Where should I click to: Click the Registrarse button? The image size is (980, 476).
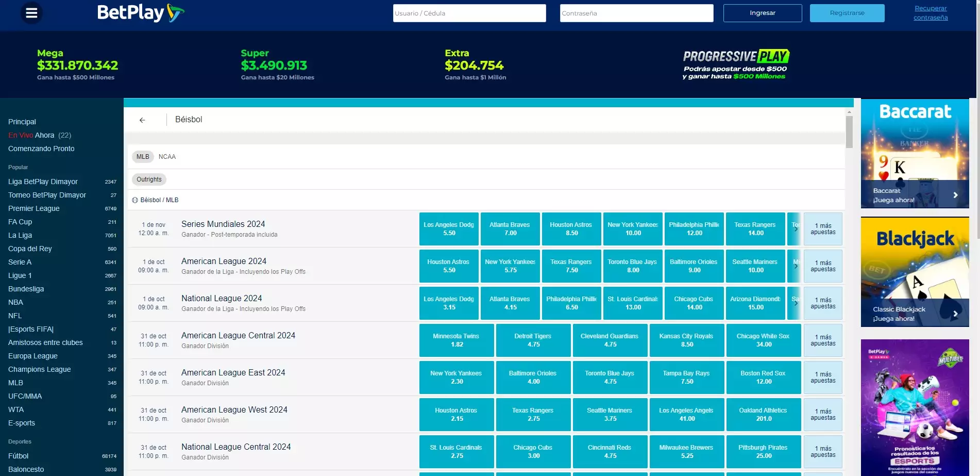(847, 13)
